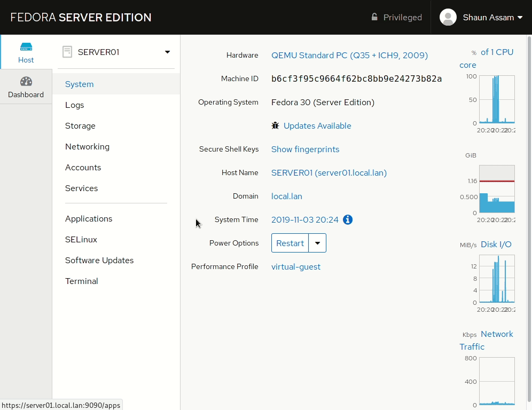This screenshot has width=532, height=410.
Task: Click the user avatar icon
Action: point(448,17)
